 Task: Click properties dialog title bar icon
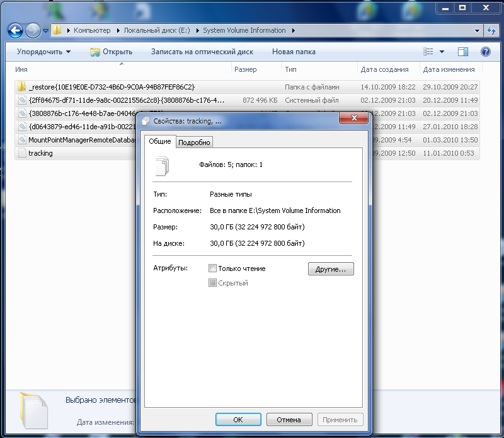coord(146,121)
